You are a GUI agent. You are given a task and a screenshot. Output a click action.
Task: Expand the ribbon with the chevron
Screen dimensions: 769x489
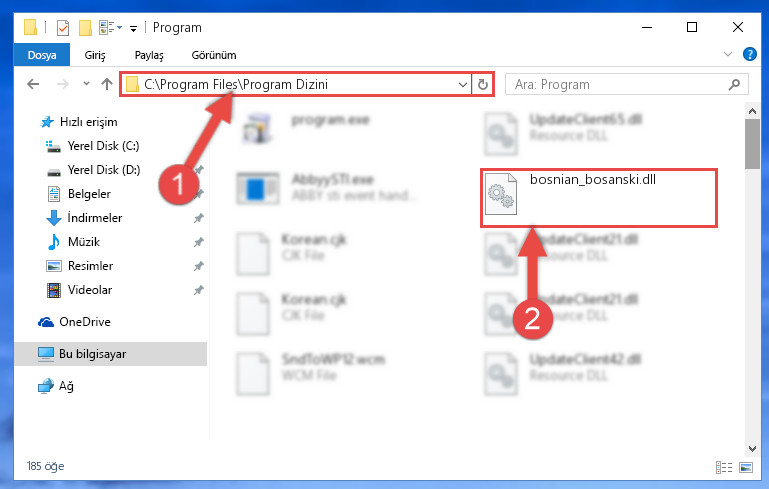pyautogui.click(x=728, y=54)
